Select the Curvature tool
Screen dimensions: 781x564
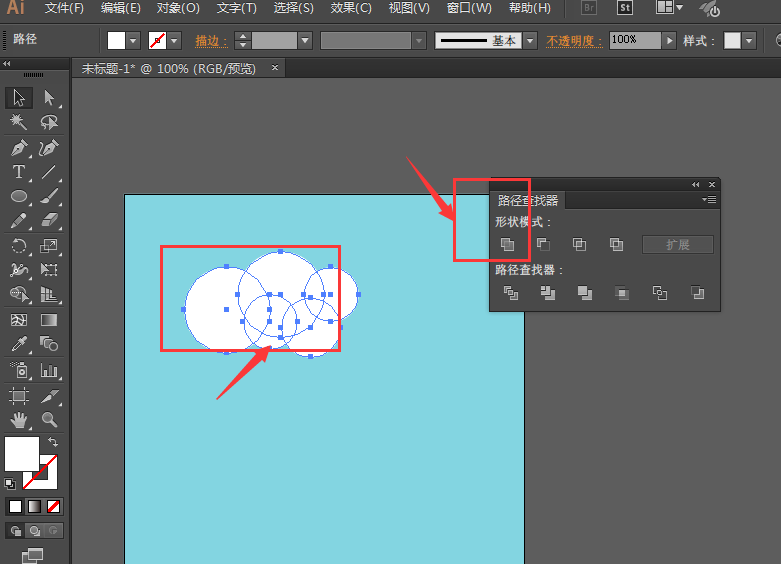click(49, 148)
